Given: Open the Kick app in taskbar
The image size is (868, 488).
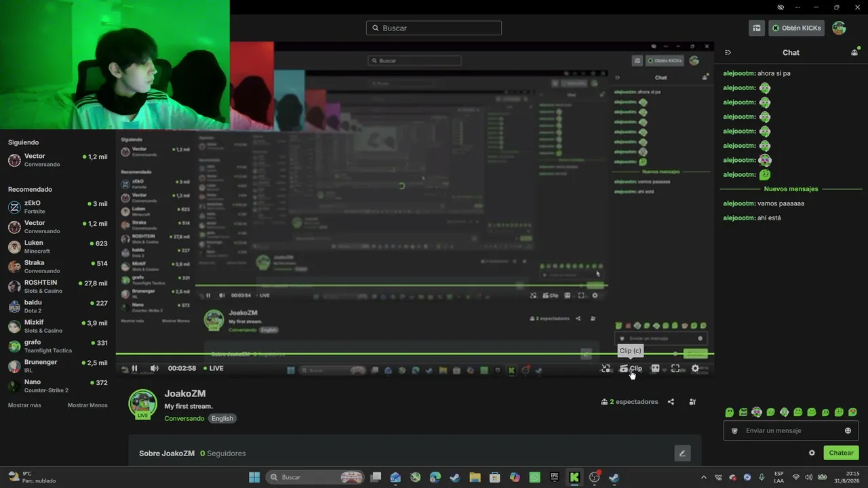Looking at the screenshot, I should 574,477.
